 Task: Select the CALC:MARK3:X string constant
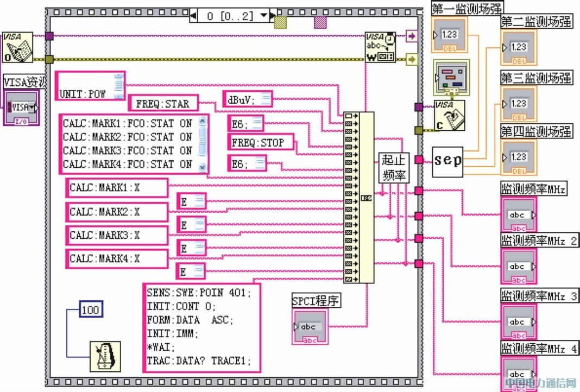pos(117,236)
